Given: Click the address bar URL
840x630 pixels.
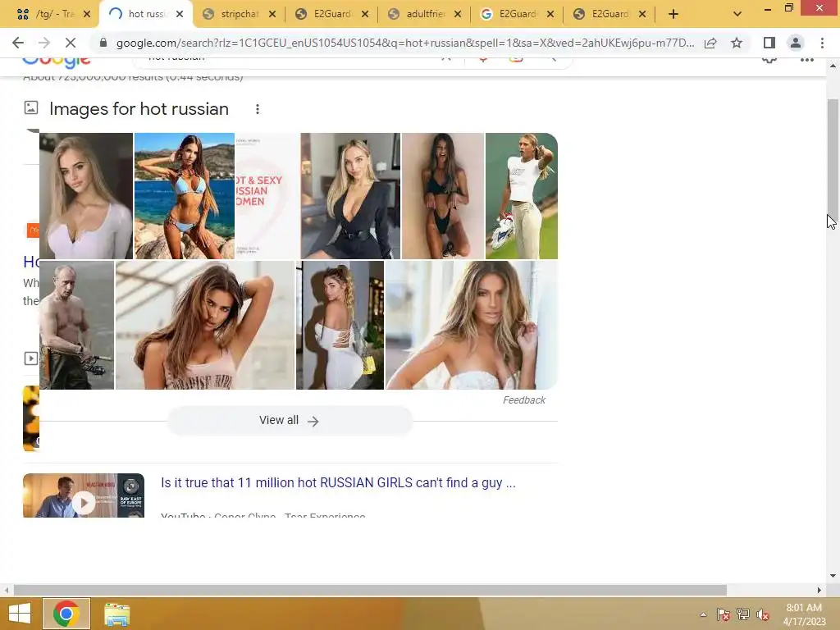Looking at the screenshot, I should [405, 43].
